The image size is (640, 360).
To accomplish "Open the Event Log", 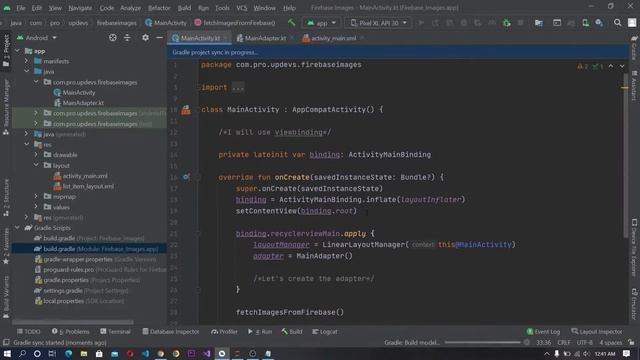I will click(543, 331).
